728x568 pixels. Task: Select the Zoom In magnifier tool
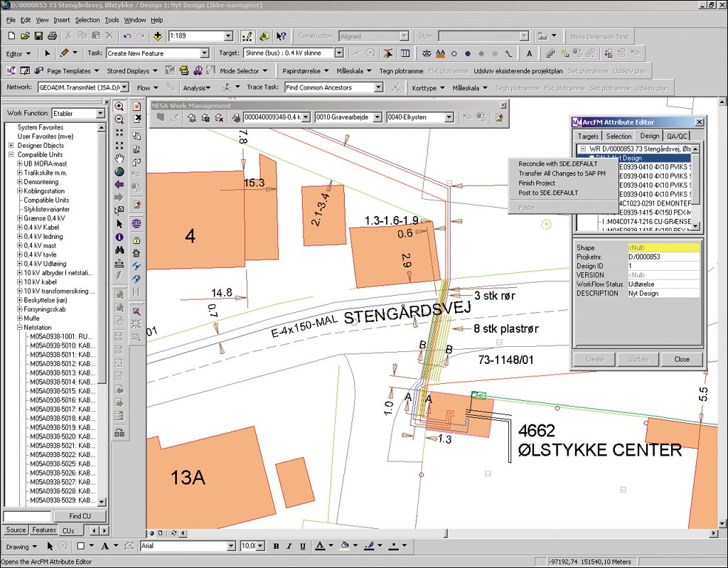[119, 106]
